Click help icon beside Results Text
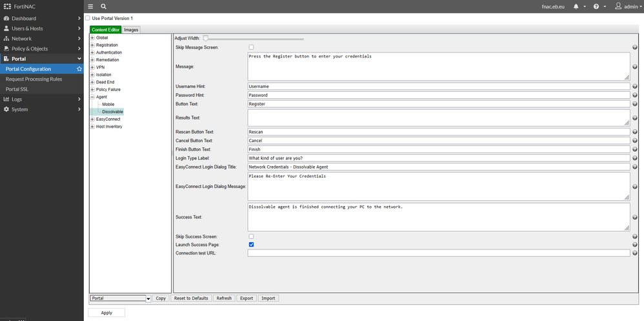644x321 pixels. point(634,118)
